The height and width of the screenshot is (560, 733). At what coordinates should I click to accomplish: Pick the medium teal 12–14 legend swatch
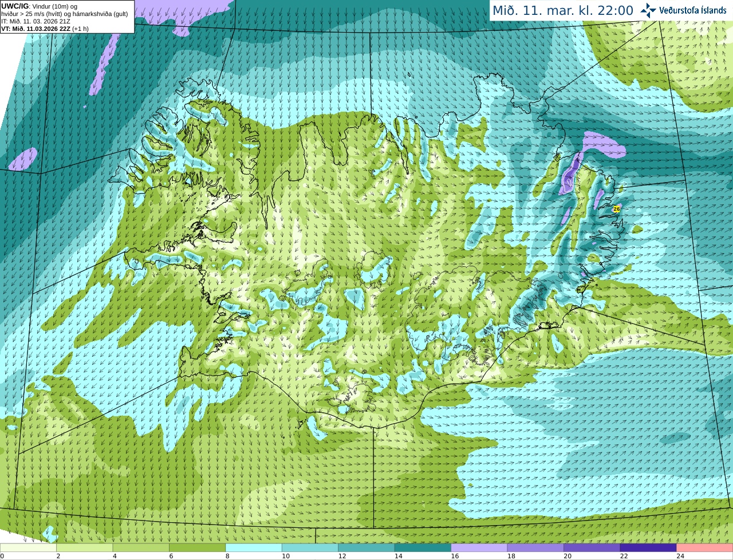click(366, 548)
